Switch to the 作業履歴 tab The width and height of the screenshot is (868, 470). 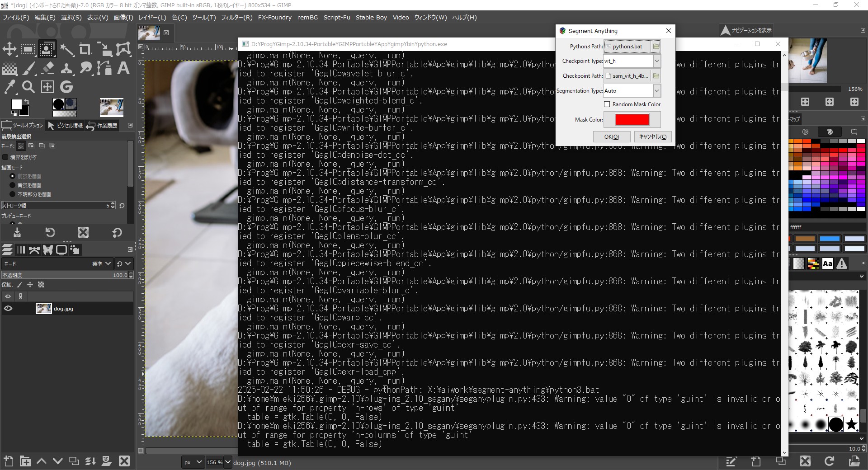coord(102,126)
